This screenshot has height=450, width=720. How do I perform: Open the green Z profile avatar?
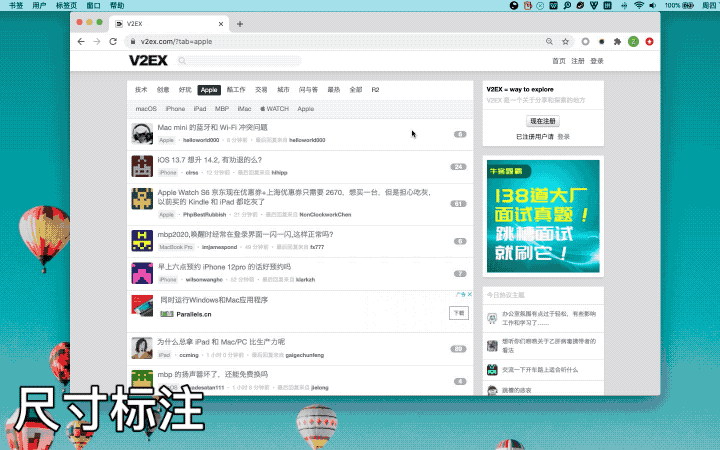pyautogui.click(x=633, y=41)
